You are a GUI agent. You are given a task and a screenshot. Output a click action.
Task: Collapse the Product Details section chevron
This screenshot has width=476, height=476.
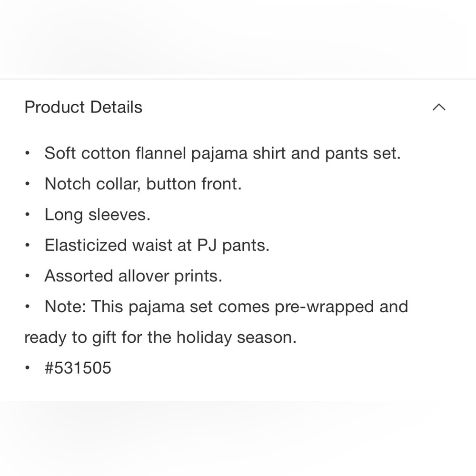coord(439,107)
